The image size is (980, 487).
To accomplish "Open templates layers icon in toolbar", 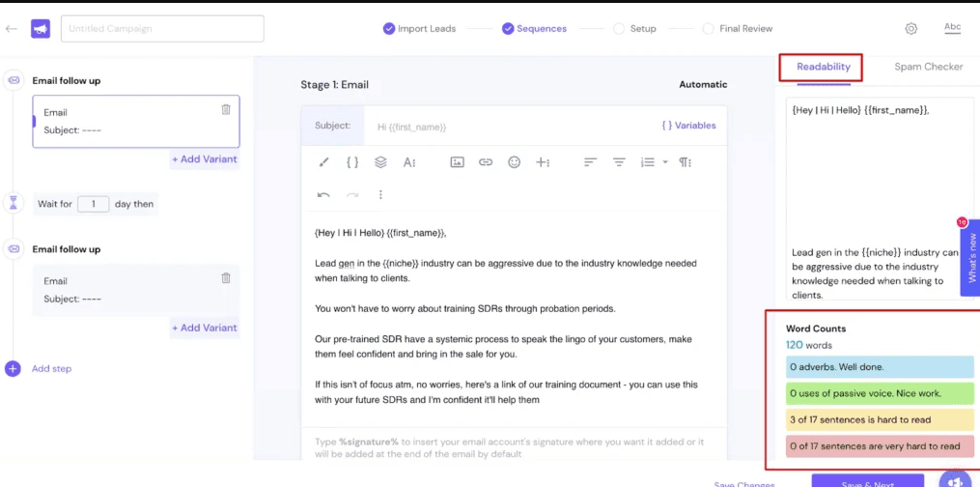I will 380,162.
